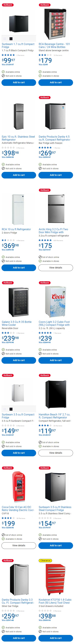Add Koolatron KTCF50 tool chest to cart
Screen dimensions: 75x644
click(x=56, y=638)
